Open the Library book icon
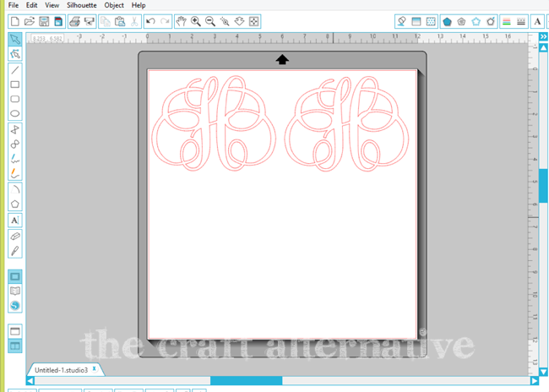Viewport: 549px width, 392px height. pos(14,291)
